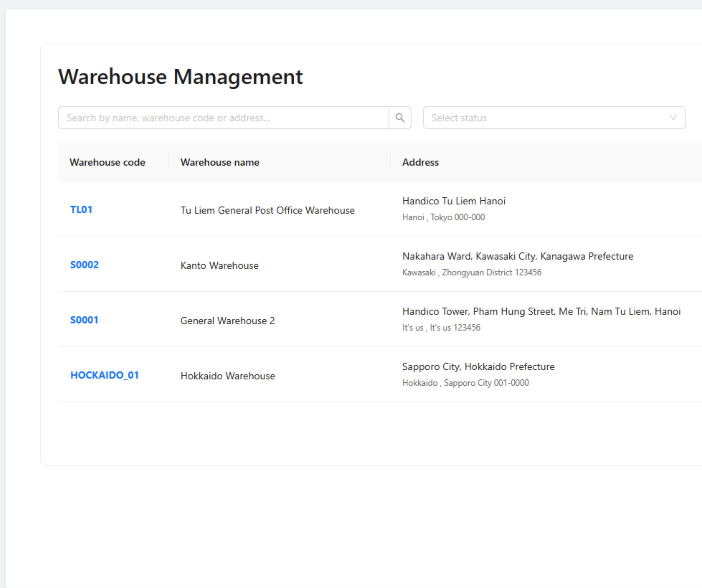Expand status dropdown via chevron arrow

tap(673, 118)
